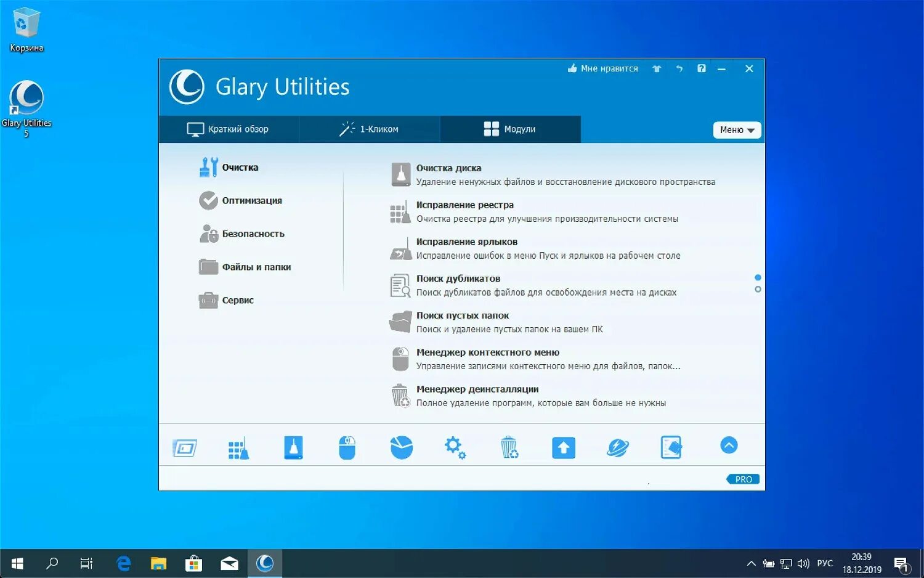Open the Mail app from taskbar
Viewport: 924px width, 578px height.
(230, 563)
